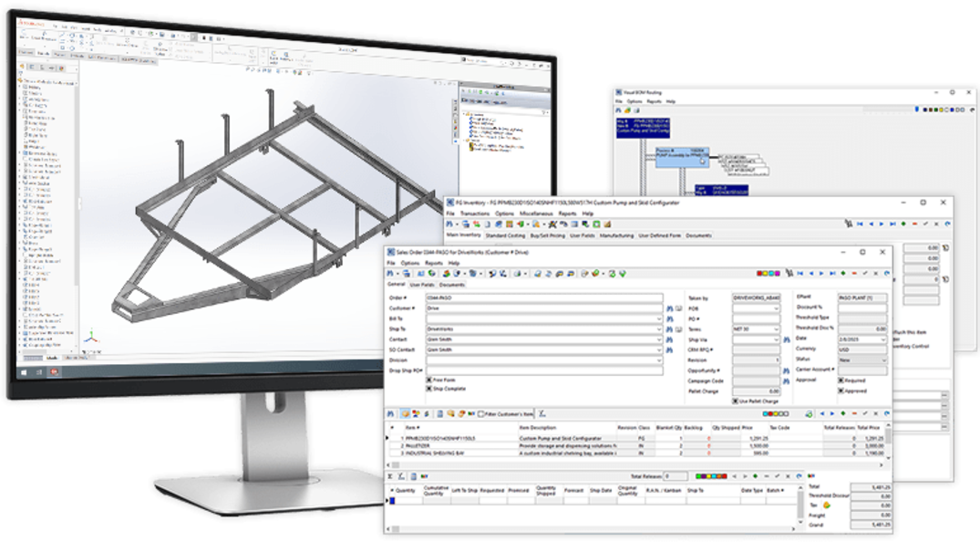Screen dimensions: 980x542
Task: Click binoculars icon beside SO Contact field
Action: tap(669, 349)
